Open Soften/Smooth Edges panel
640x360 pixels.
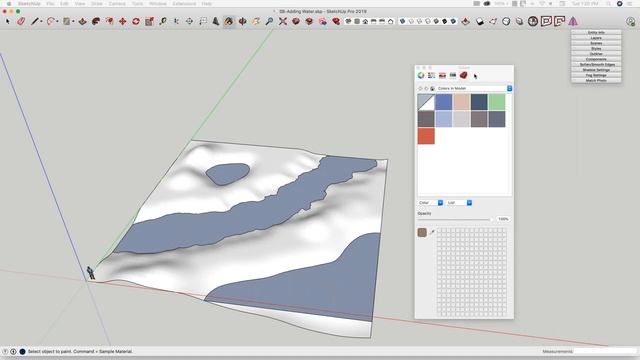(x=596, y=64)
